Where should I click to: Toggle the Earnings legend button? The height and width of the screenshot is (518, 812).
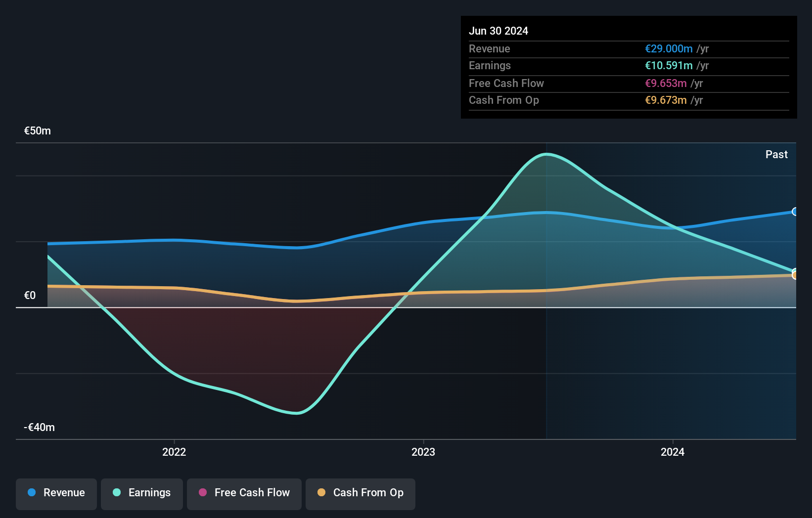pos(142,494)
